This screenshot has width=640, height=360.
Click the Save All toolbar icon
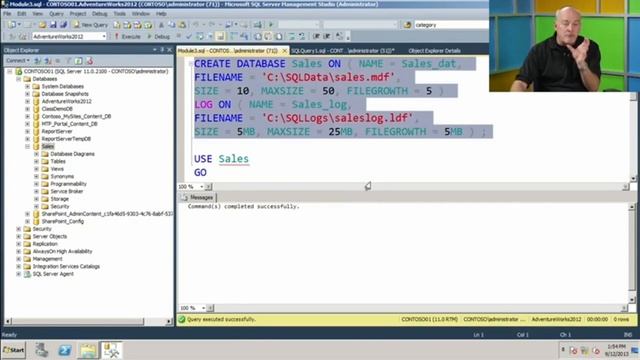point(64,25)
